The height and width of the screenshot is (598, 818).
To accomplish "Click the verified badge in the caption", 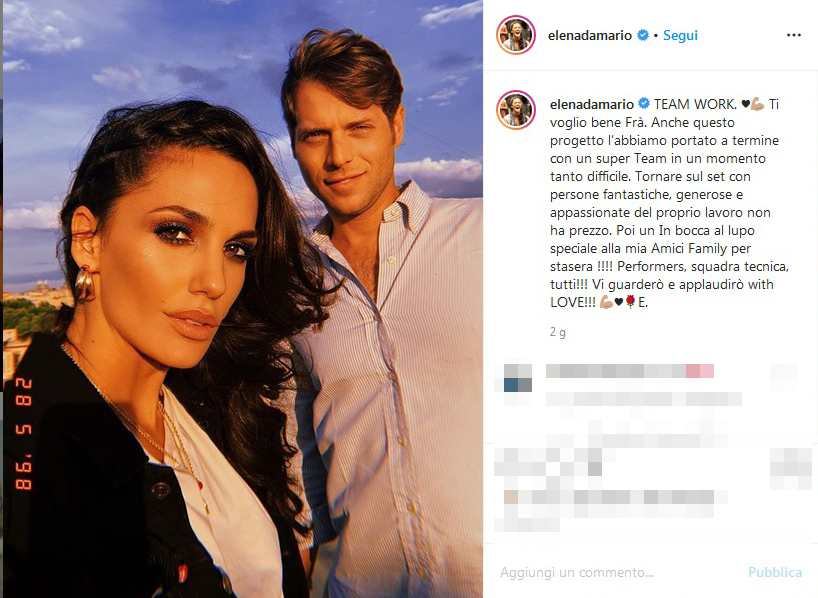I will click(644, 103).
